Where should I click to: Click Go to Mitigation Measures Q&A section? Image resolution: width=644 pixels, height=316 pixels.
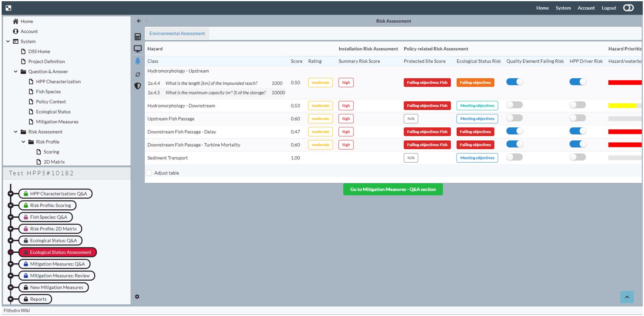pyautogui.click(x=393, y=189)
